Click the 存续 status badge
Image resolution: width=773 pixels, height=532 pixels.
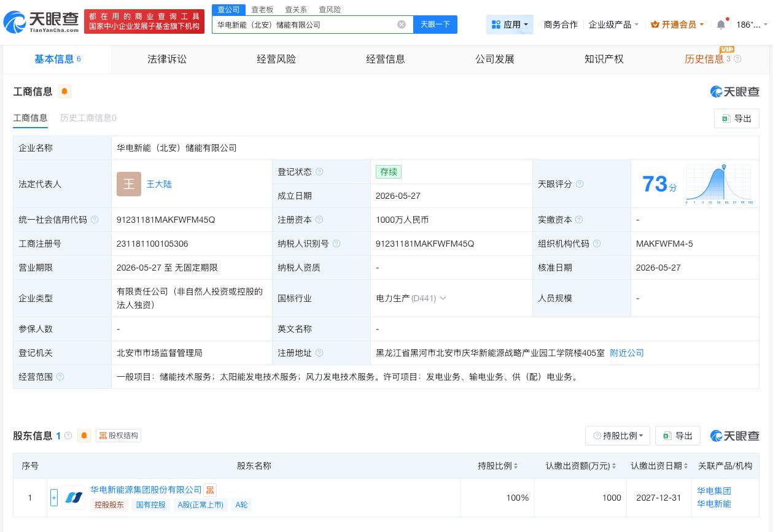coord(389,172)
